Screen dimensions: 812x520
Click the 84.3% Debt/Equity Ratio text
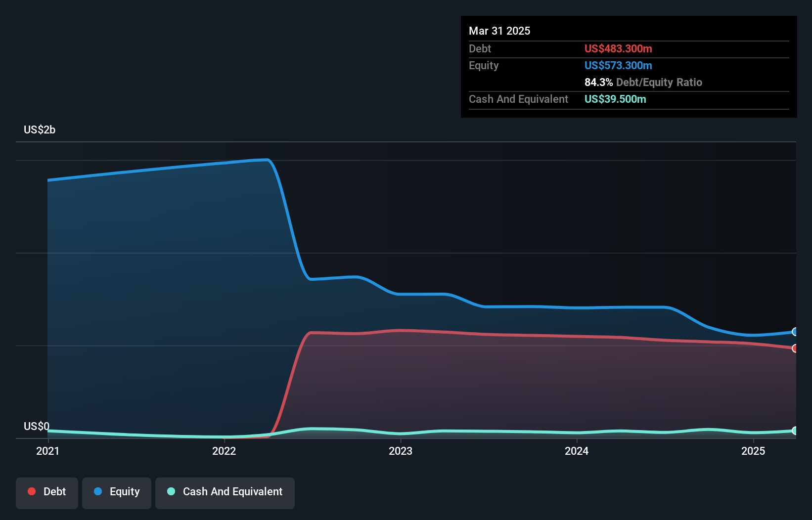click(643, 82)
